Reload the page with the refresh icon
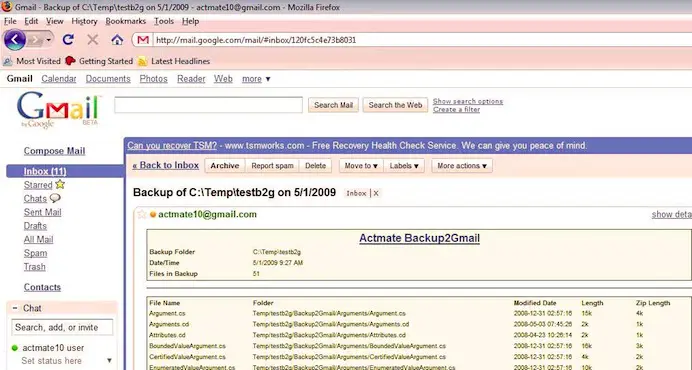The width and height of the screenshot is (692, 370). [x=68, y=40]
